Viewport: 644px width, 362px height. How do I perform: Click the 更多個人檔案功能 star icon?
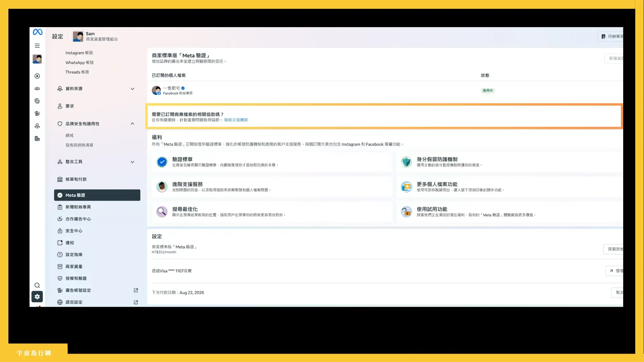click(x=407, y=187)
